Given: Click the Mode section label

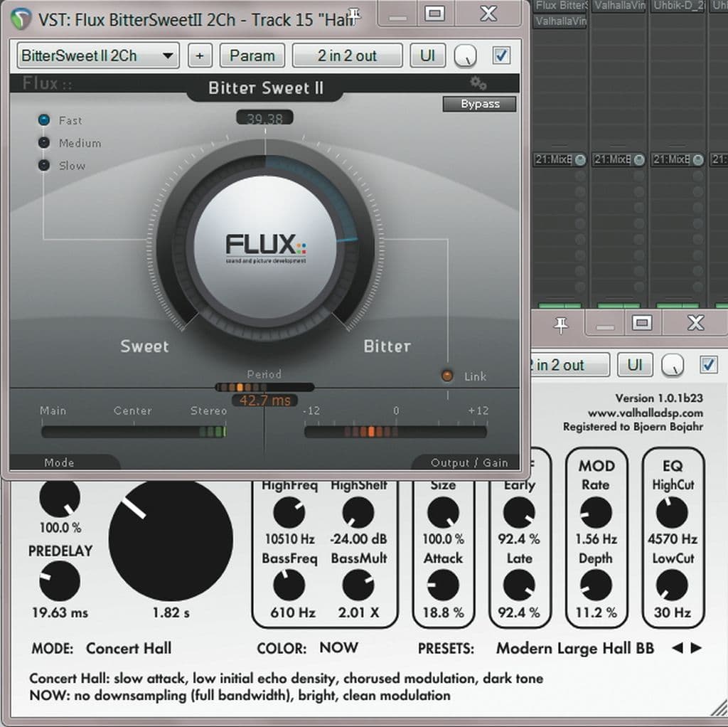Looking at the screenshot, I should tap(59, 462).
